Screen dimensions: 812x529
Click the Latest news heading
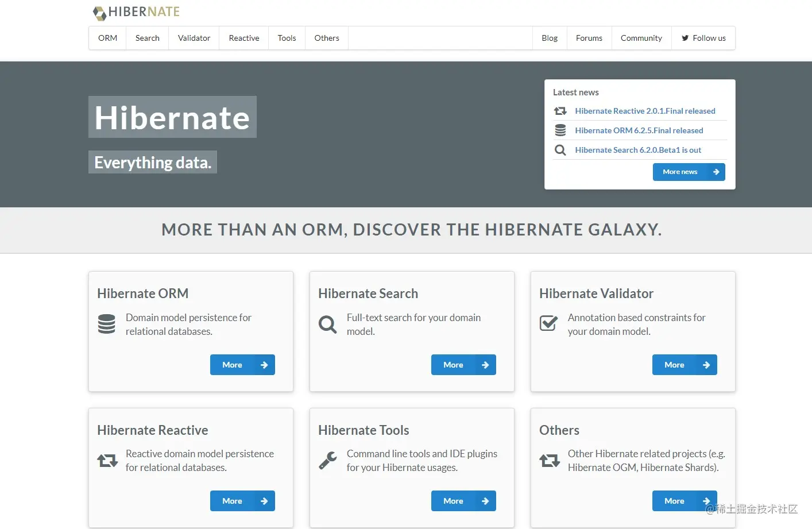pyautogui.click(x=576, y=92)
